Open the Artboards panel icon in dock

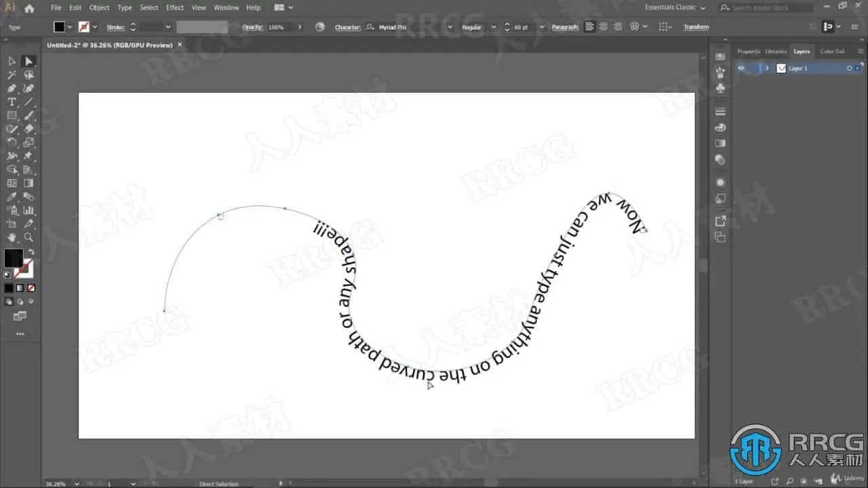pos(720,237)
